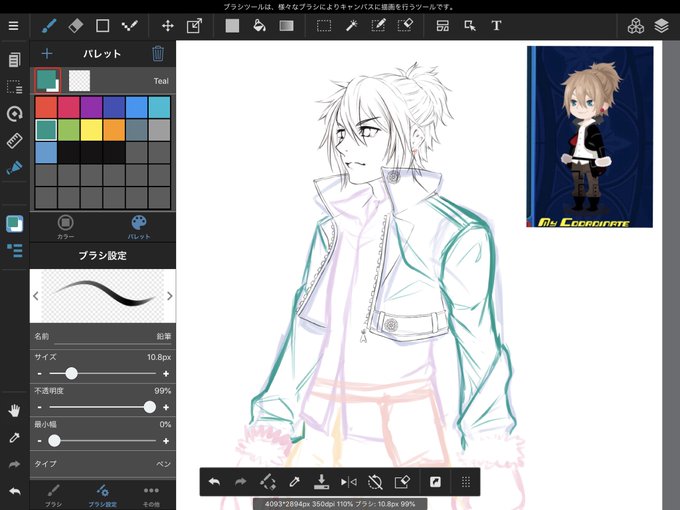Select the Fill rectangle tool
The image size is (680, 510).
(x=232, y=26)
